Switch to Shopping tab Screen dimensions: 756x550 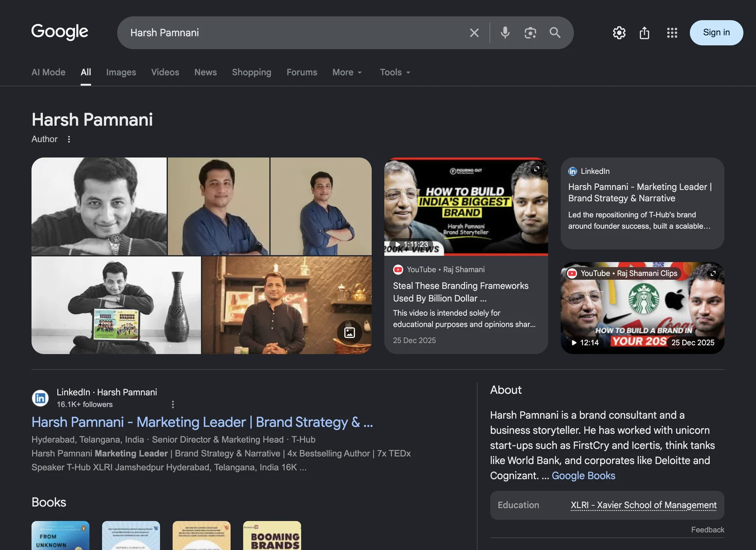[x=251, y=72]
